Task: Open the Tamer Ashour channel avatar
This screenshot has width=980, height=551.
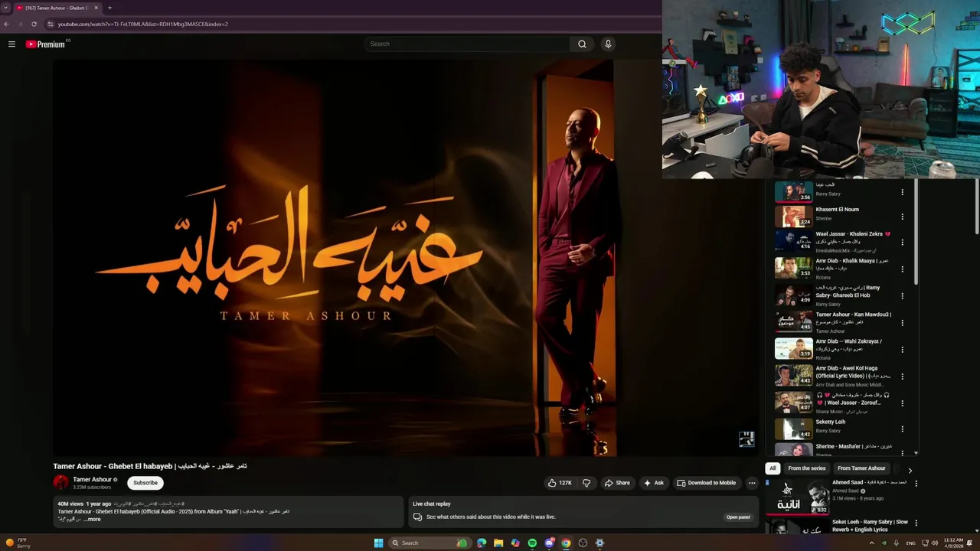Action: tap(60, 482)
